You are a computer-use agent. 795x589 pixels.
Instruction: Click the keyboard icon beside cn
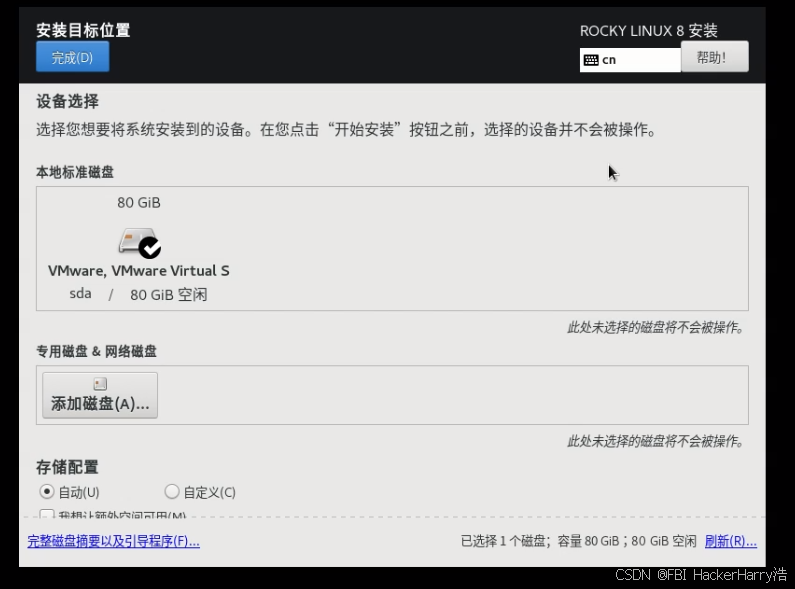(x=591, y=60)
